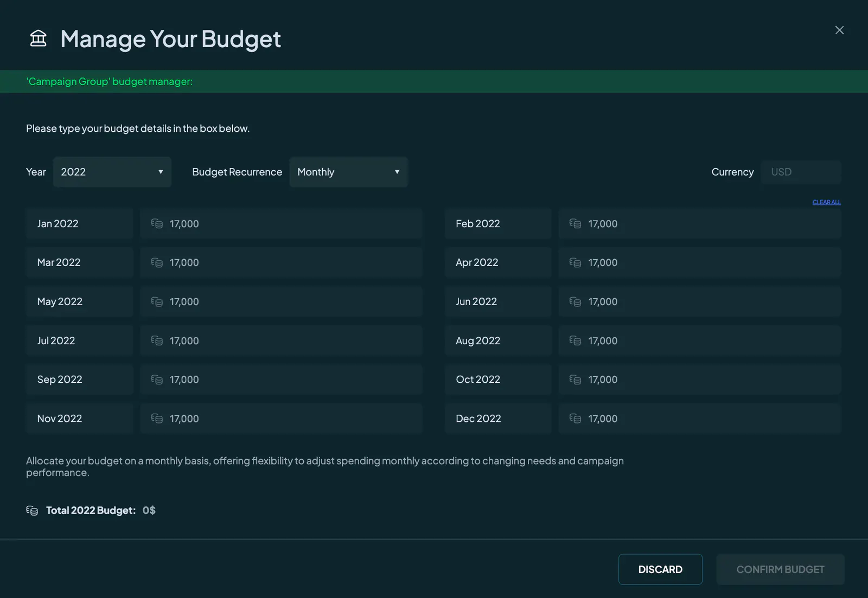The image size is (868, 598).
Task: Click the coins icon in May 2022 field
Action: pos(157,301)
